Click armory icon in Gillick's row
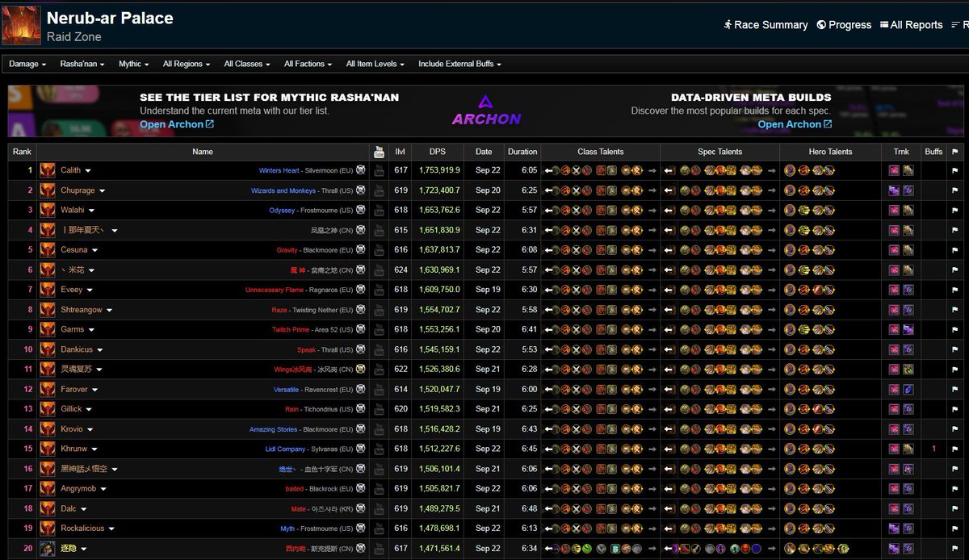Viewport: 969px width, 560px height. pos(360,409)
